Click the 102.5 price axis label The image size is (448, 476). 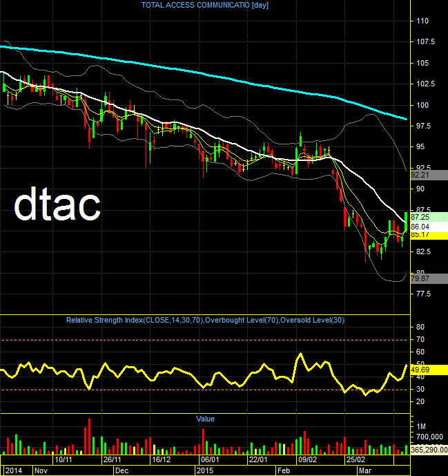click(x=425, y=84)
